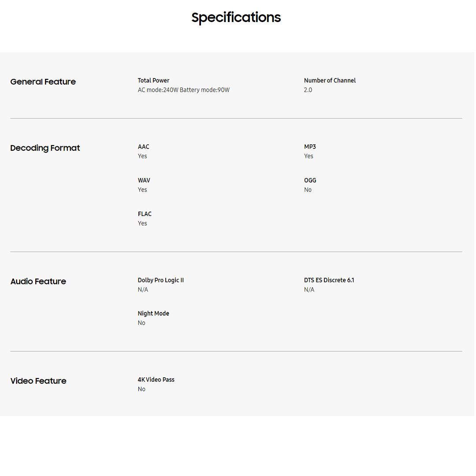Select the Video Feature section title
Image resolution: width=476 pixels, height=476 pixels.
coord(38,381)
